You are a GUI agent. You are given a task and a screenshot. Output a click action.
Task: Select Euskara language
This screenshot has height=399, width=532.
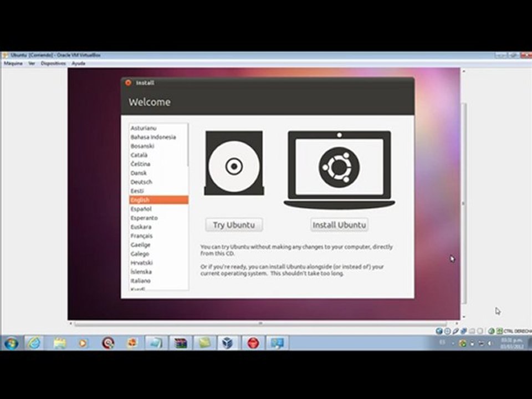(159, 227)
